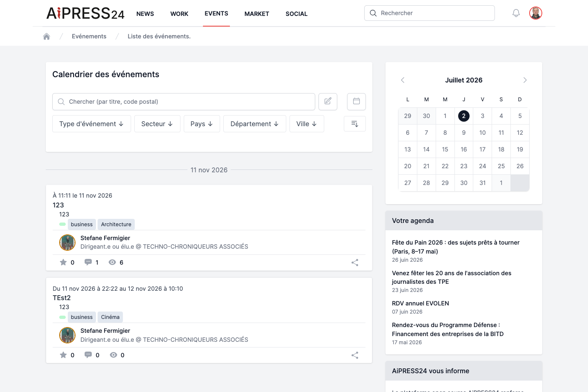The image size is (588, 392).
Task: Open the calendar view icon button
Action: point(356,101)
